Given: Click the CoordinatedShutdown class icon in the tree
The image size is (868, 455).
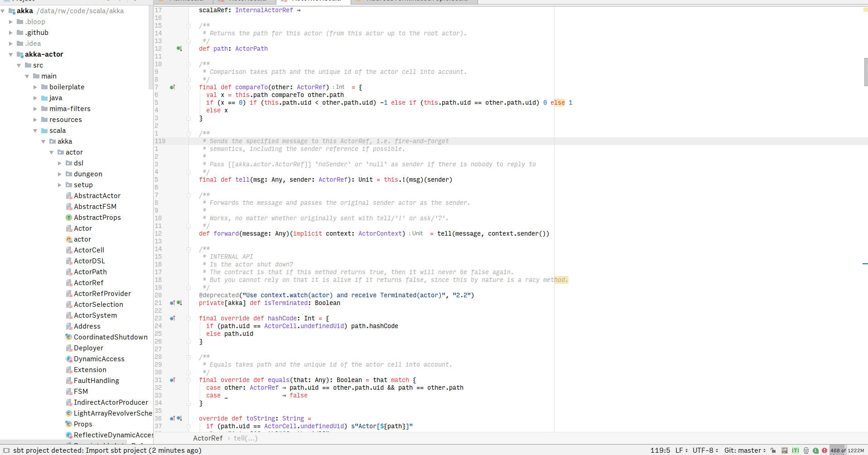Looking at the screenshot, I should point(69,337).
